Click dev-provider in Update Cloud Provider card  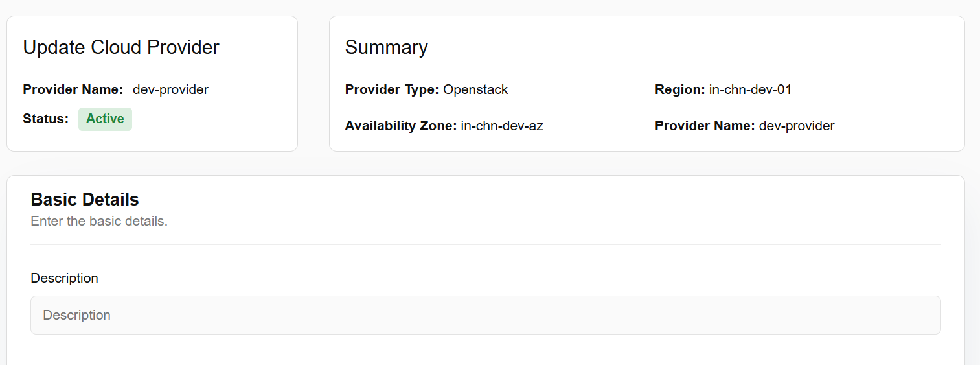coord(170,89)
